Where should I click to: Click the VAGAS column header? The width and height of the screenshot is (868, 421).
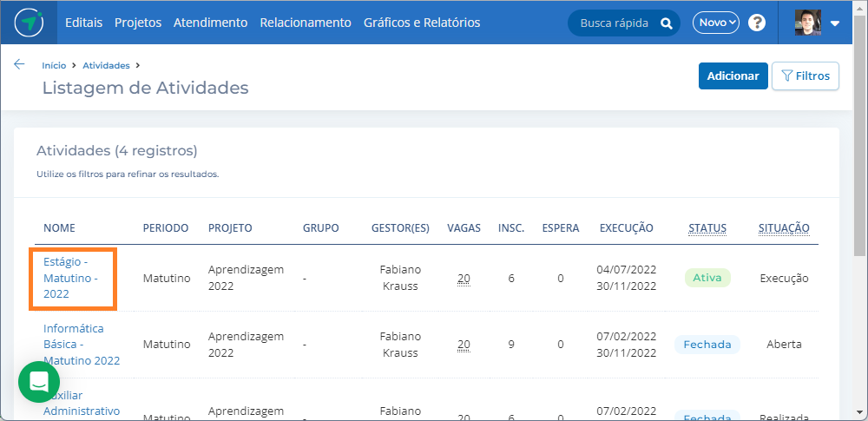tap(464, 228)
